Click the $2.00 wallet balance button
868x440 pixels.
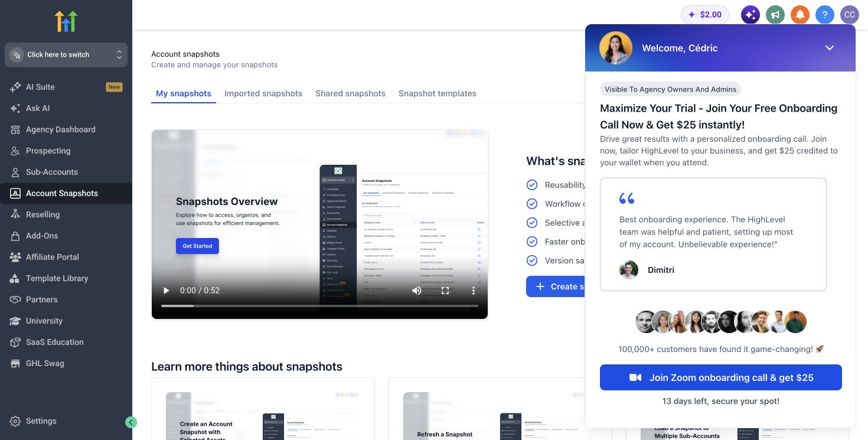tap(705, 15)
